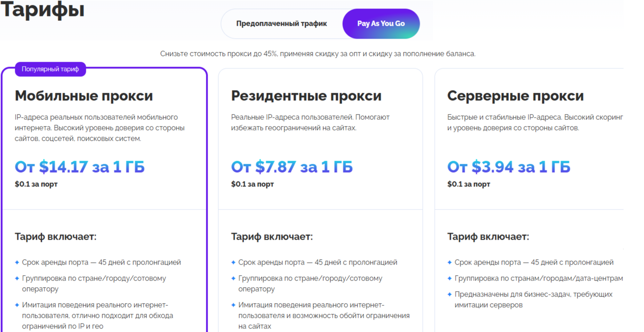Click the $7.87 per GB price
The width and height of the screenshot is (644, 332).
pyautogui.click(x=292, y=167)
